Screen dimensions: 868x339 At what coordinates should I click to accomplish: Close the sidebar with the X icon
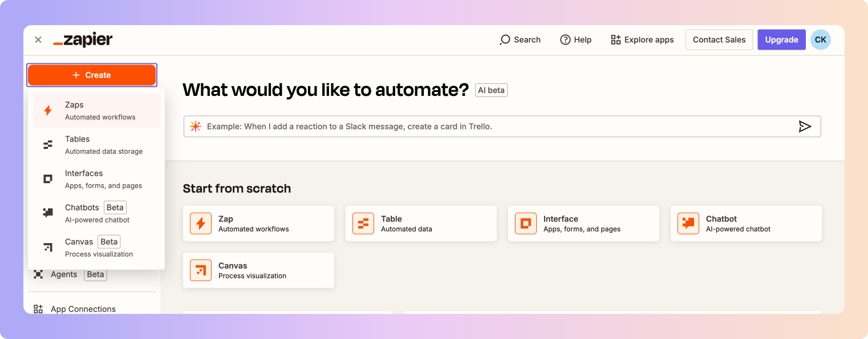tap(38, 40)
